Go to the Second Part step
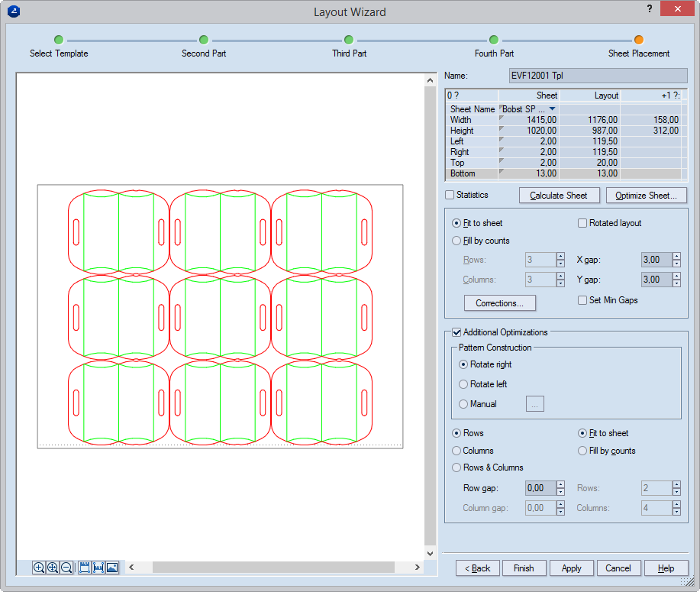This screenshot has height=592, width=700. (204, 40)
